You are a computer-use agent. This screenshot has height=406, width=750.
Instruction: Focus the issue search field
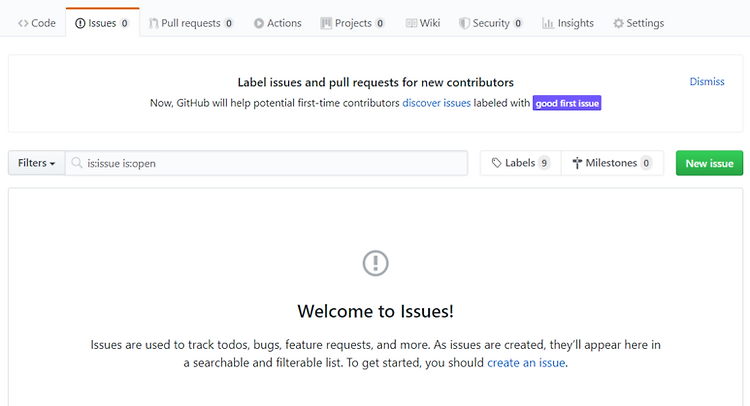pos(266,163)
